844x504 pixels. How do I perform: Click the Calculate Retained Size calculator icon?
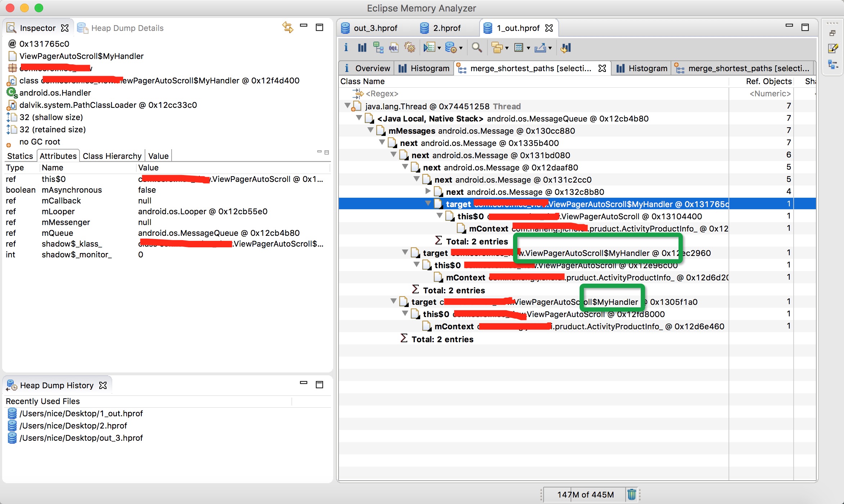[518, 47]
